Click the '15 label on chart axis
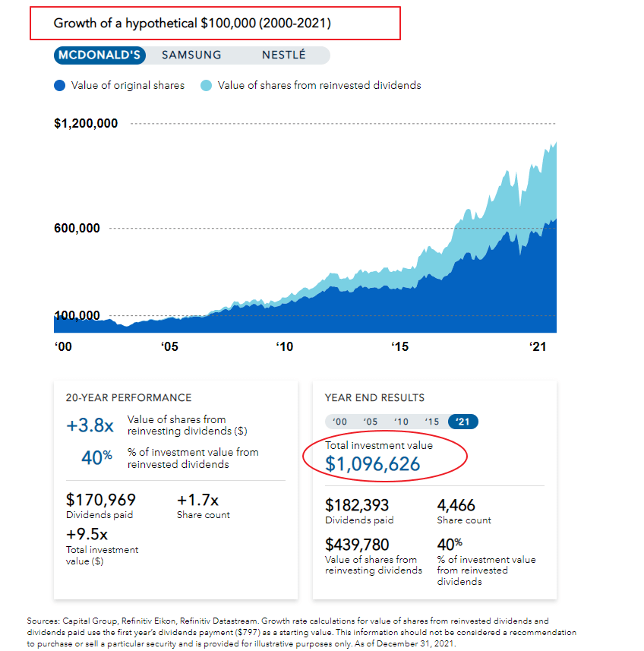644x651 pixels. (400, 346)
